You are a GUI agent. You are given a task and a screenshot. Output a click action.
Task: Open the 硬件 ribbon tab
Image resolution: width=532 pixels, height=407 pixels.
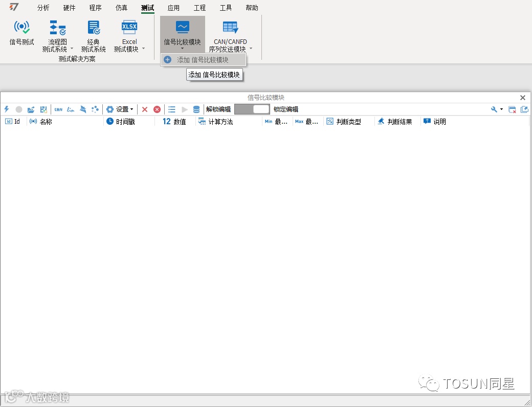(x=69, y=8)
